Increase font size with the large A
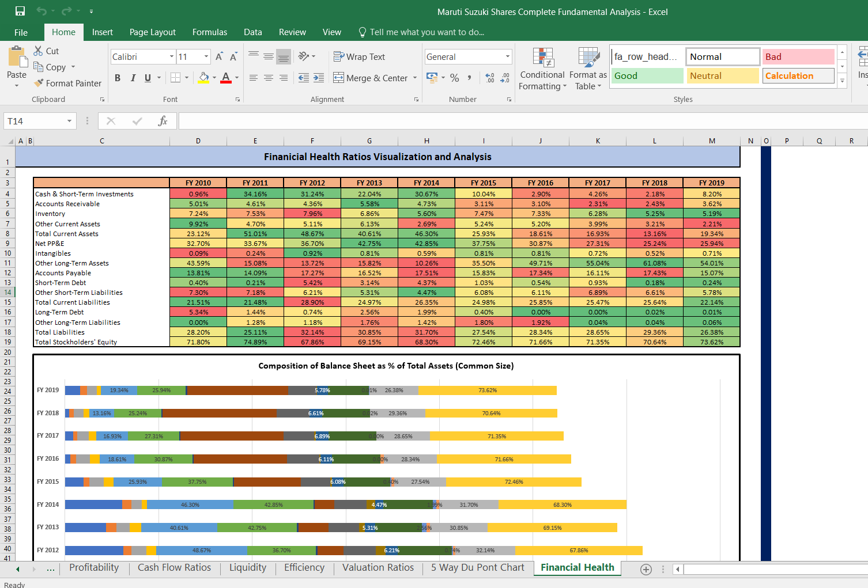The width and height of the screenshot is (868, 588). click(x=219, y=56)
